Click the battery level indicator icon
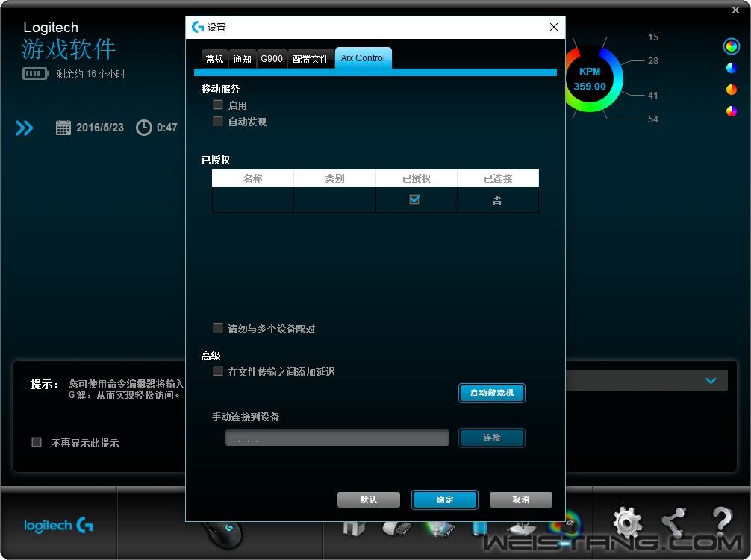The width and height of the screenshot is (751, 560). click(35, 74)
